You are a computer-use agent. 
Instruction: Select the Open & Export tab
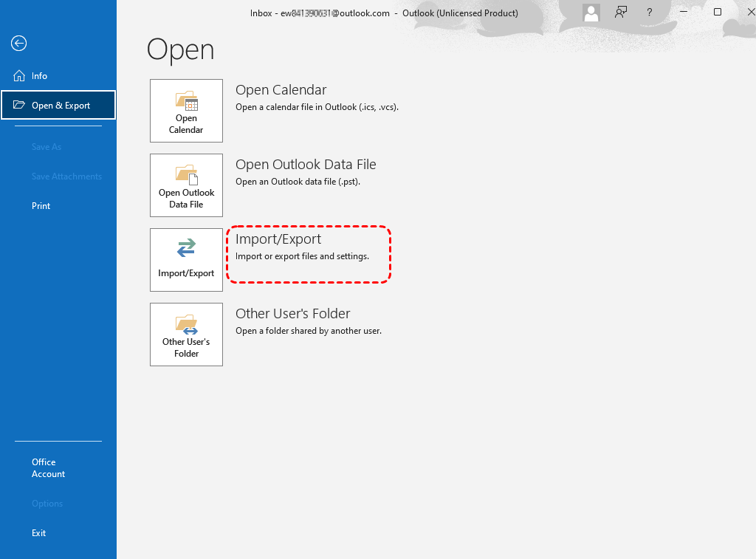coord(58,105)
